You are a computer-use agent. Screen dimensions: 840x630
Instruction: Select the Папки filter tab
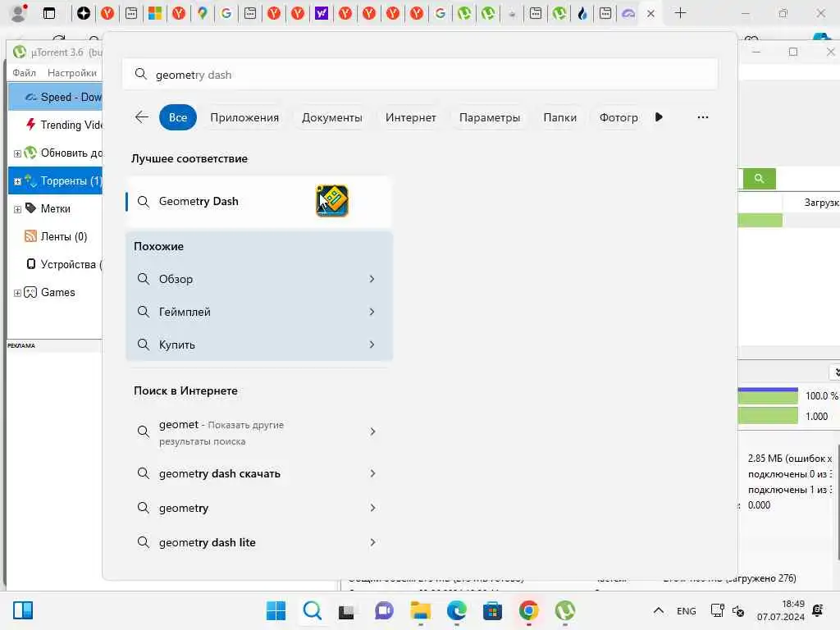(x=559, y=117)
